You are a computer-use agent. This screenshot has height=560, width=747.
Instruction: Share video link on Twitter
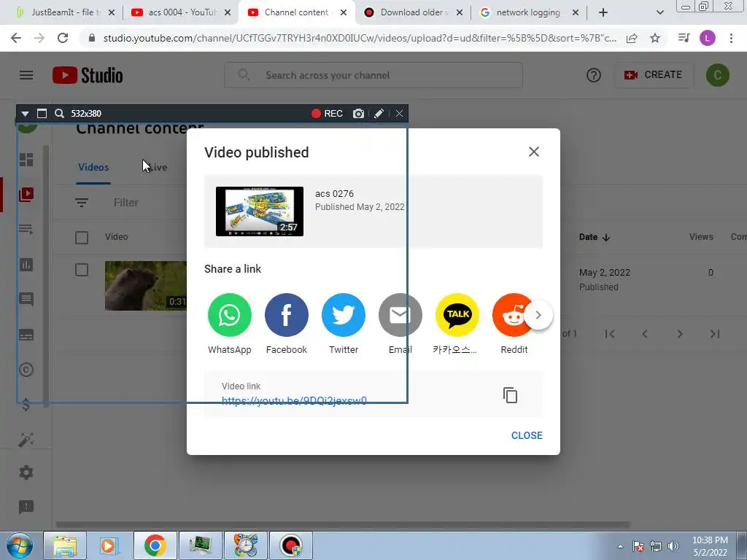click(344, 315)
